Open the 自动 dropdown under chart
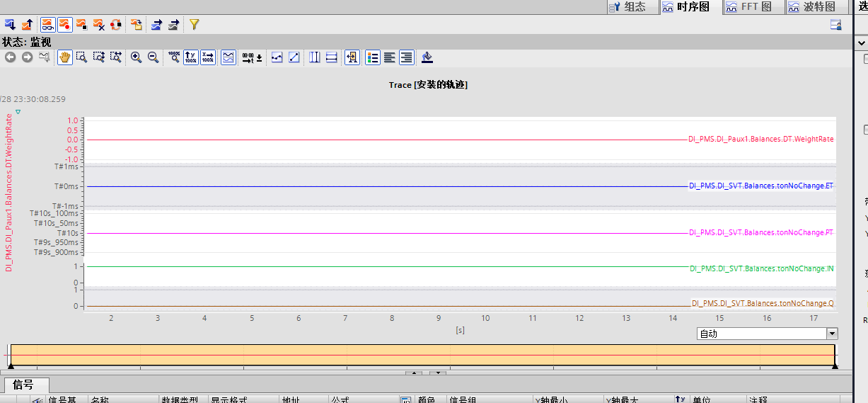Viewport: 868px width, 403px height. pyautogui.click(x=832, y=334)
